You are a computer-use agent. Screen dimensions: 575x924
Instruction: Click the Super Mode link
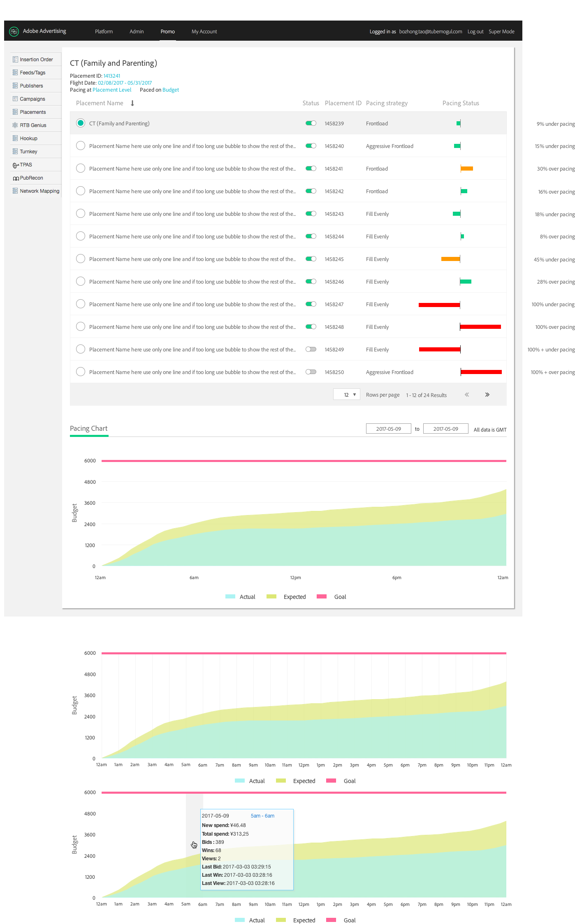(x=501, y=32)
